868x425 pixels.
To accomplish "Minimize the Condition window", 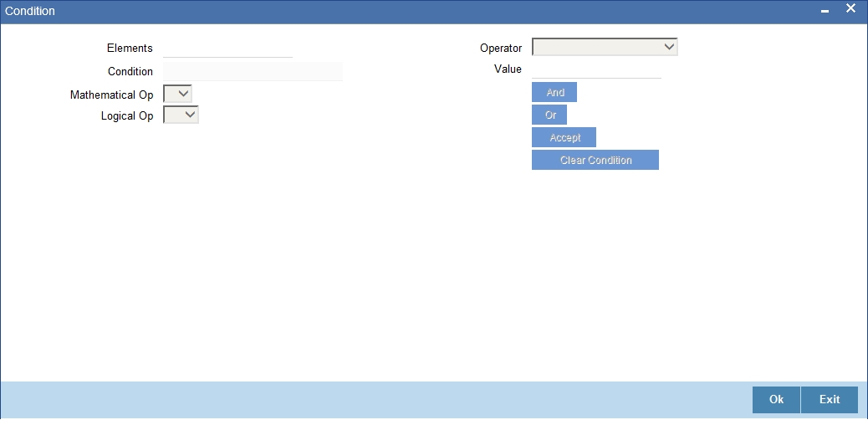I will pos(825,11).
